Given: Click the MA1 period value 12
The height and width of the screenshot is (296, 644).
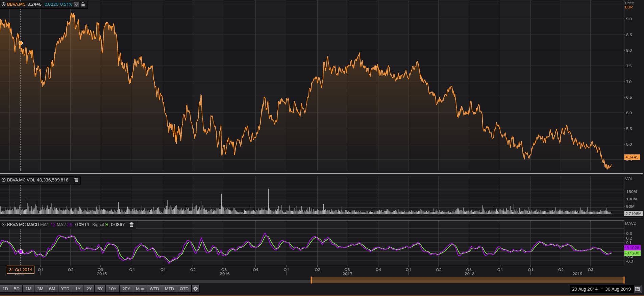Looking at the screenshot, I should pos(53,224).
